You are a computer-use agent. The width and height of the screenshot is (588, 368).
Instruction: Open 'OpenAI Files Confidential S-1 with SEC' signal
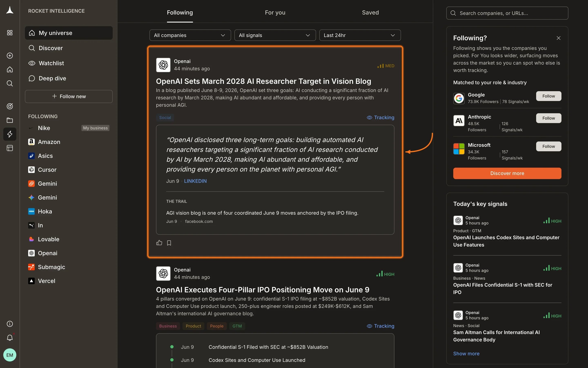coord(503,288)
